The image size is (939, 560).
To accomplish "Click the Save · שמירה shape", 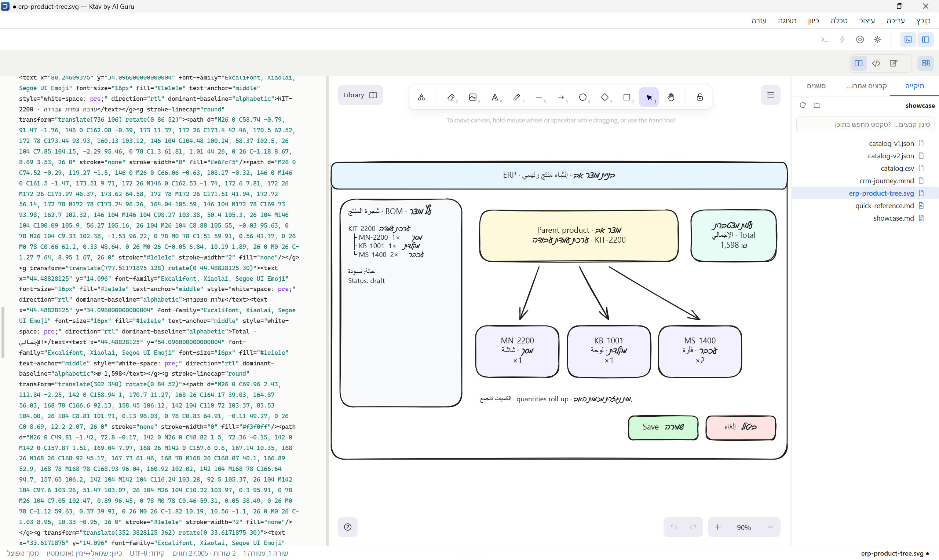I will click(x=664, y=428).
